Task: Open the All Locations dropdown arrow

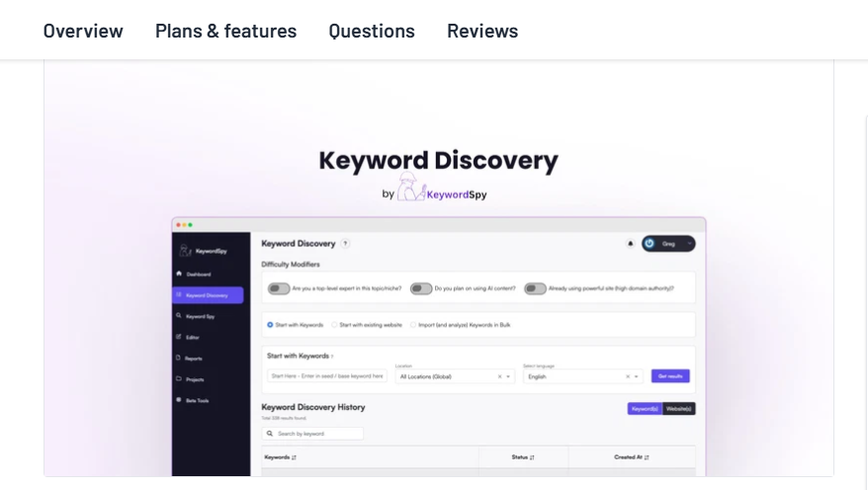Action: pyautogui.click(x=508, y=376)
